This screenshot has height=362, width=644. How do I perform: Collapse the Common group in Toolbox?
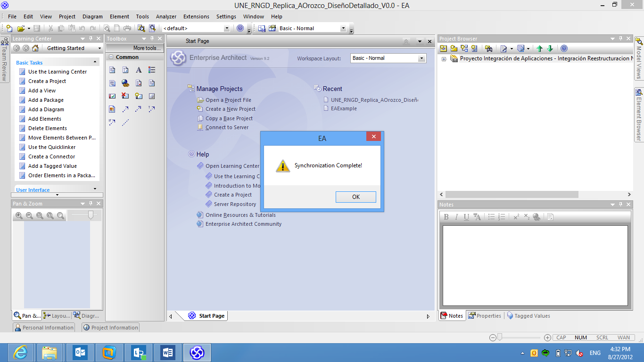pos(111,57)
